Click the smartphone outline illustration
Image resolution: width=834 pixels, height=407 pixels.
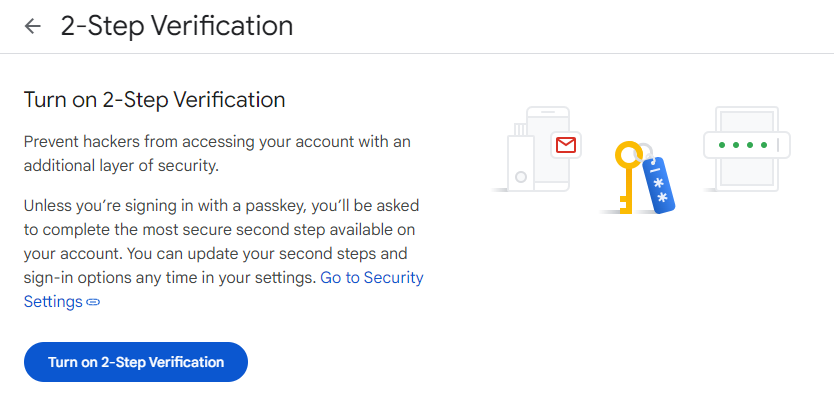[x=548, y=149]
